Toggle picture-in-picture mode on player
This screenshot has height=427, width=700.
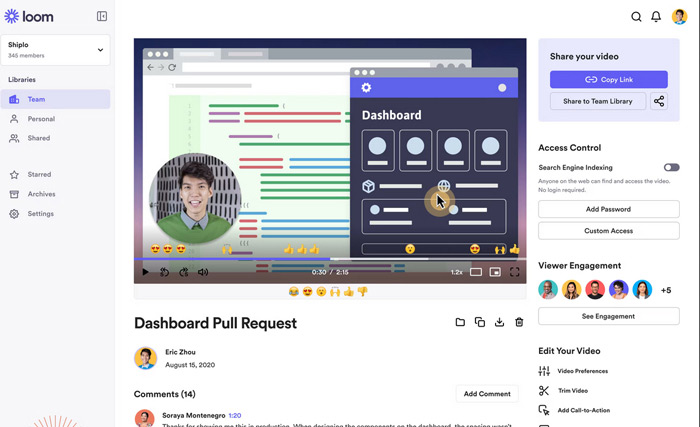tap(495, 271)
